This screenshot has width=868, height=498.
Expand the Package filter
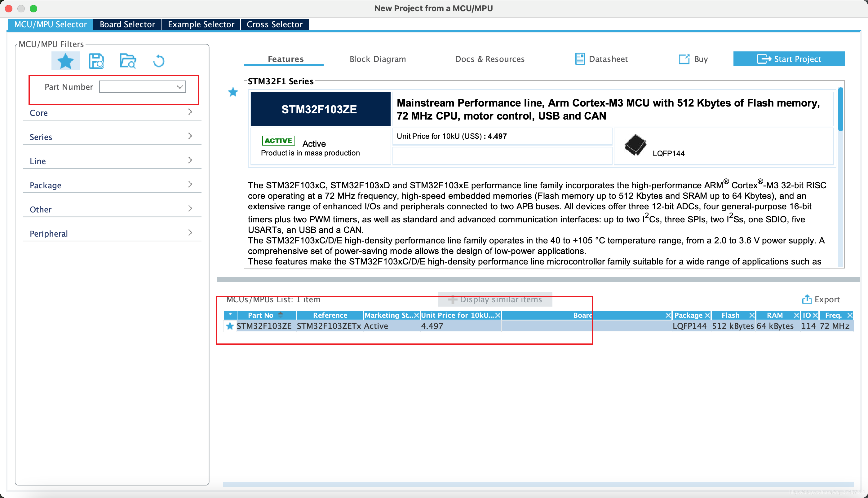coord(112,185)
